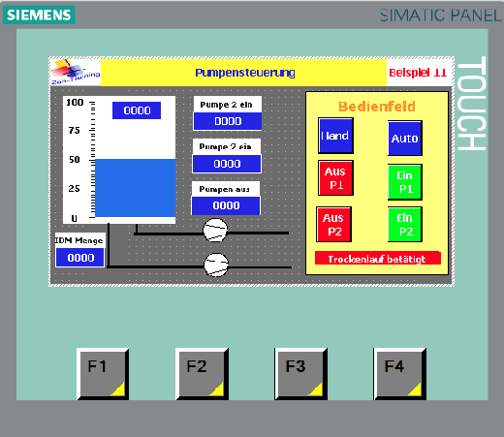This screenshot has width=504, height=437.
Task: Turn off pump P1 with Aus P1
Action: (x=335, y=178)
